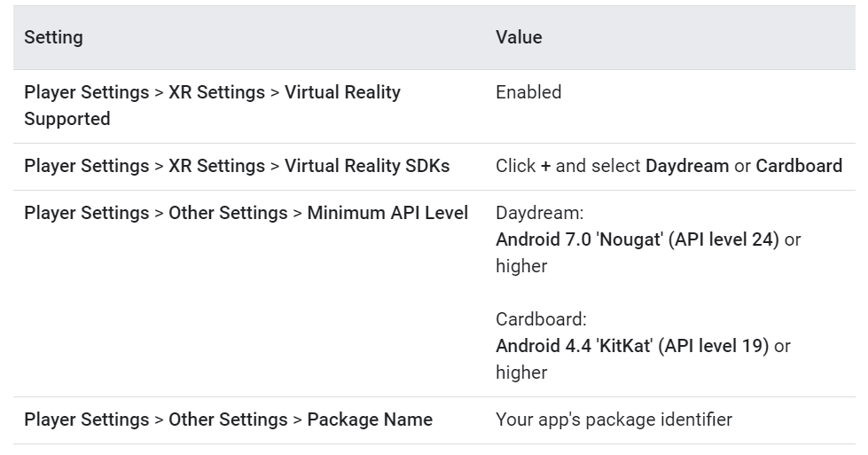Click "Player Settings" in the Package Name row
868x455 pixels.
point(86,420)
